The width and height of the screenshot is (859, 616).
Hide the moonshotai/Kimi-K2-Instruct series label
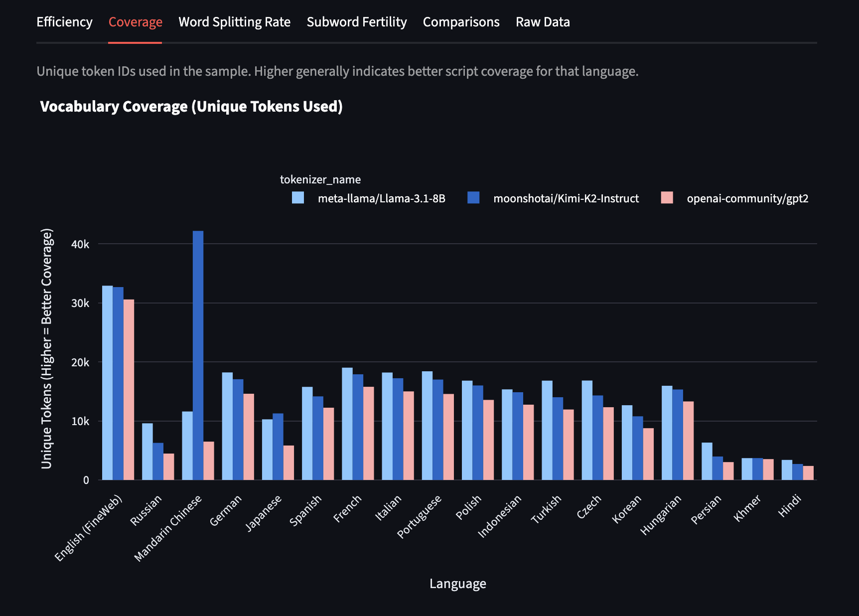tap(566, 198)
